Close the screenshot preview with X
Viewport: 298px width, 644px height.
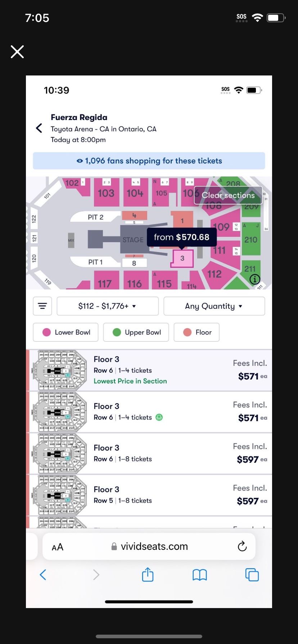tap(17, 52)
